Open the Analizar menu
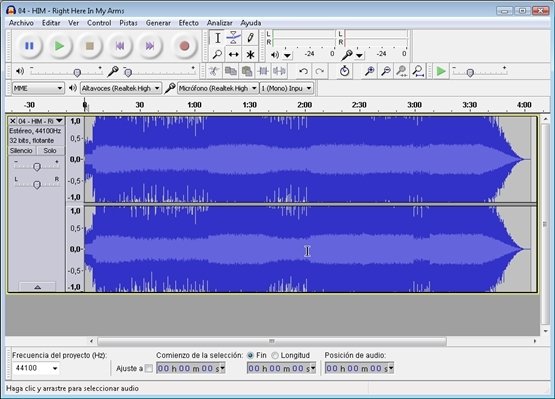Image resolution: width=555 pixels, height=399 pixels. pos(219,23)
